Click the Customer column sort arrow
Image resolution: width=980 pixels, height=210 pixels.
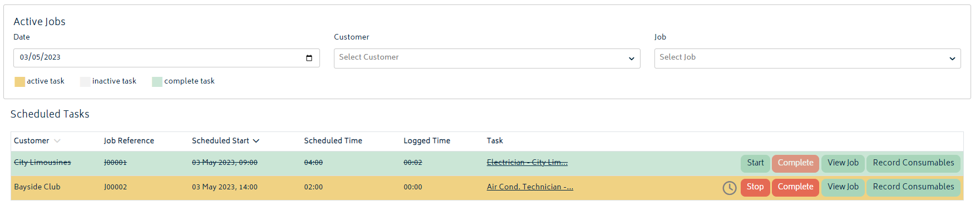click(57, 141)
